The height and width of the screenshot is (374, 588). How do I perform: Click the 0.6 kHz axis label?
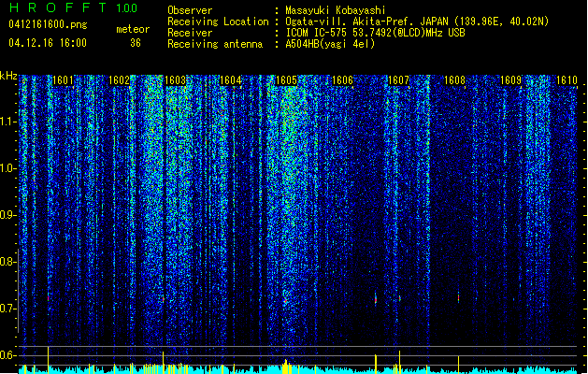(x=7, y=355)
